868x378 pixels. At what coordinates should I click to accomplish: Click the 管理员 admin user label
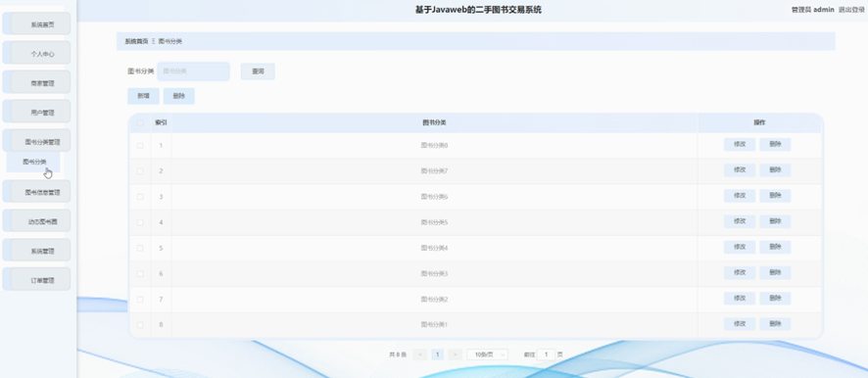[x=812, y=10]
